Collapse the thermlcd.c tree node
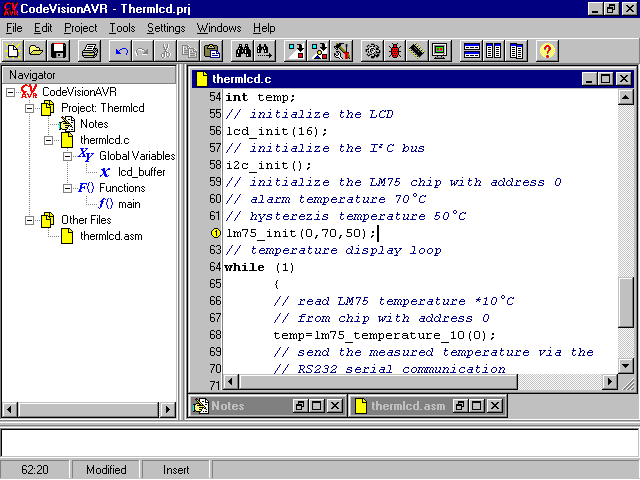Screen dimensions: 640x480 pos(48,140)
